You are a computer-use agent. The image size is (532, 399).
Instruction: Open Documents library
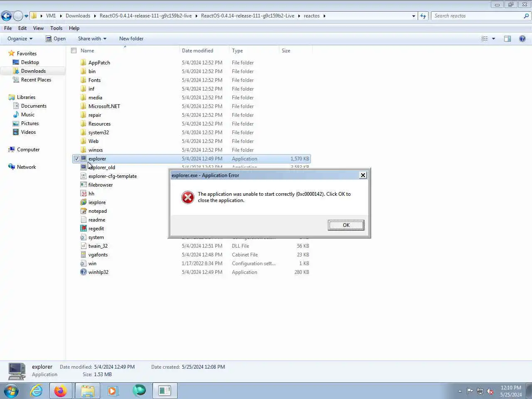pyautogui.click(x=34, y=106)
